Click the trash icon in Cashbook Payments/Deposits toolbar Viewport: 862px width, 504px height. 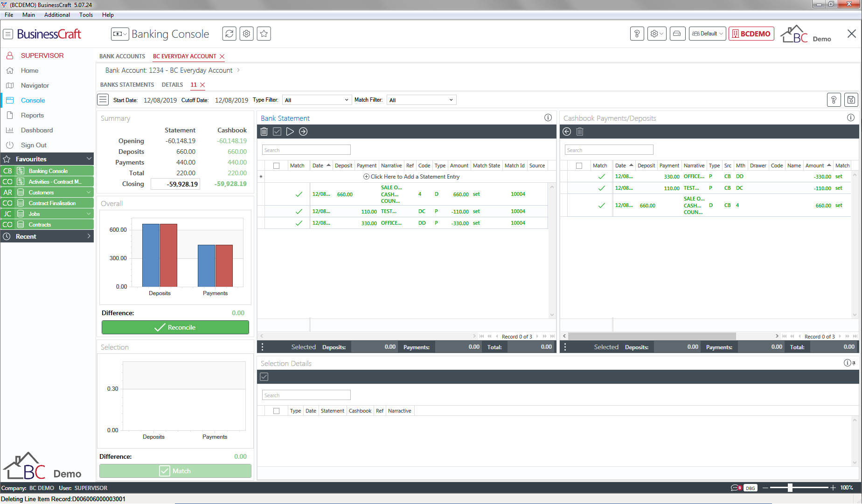pos(580,131)
